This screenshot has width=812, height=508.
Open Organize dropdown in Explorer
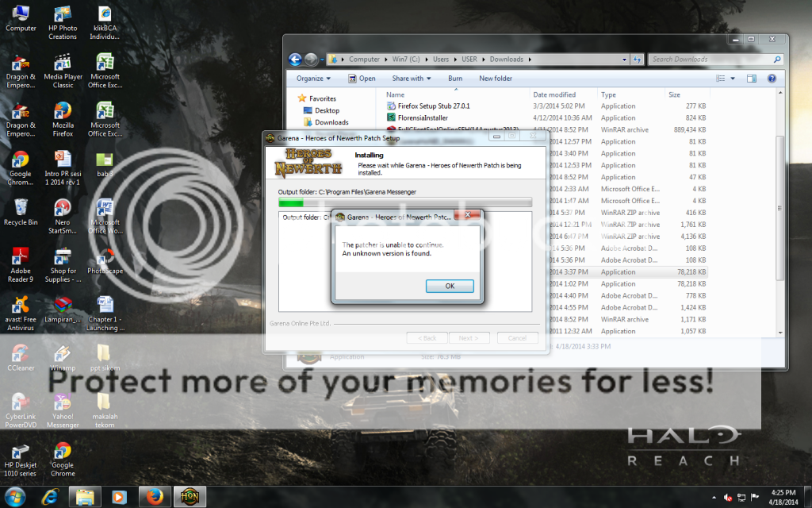pyautogui.click(x=313, y=79)
